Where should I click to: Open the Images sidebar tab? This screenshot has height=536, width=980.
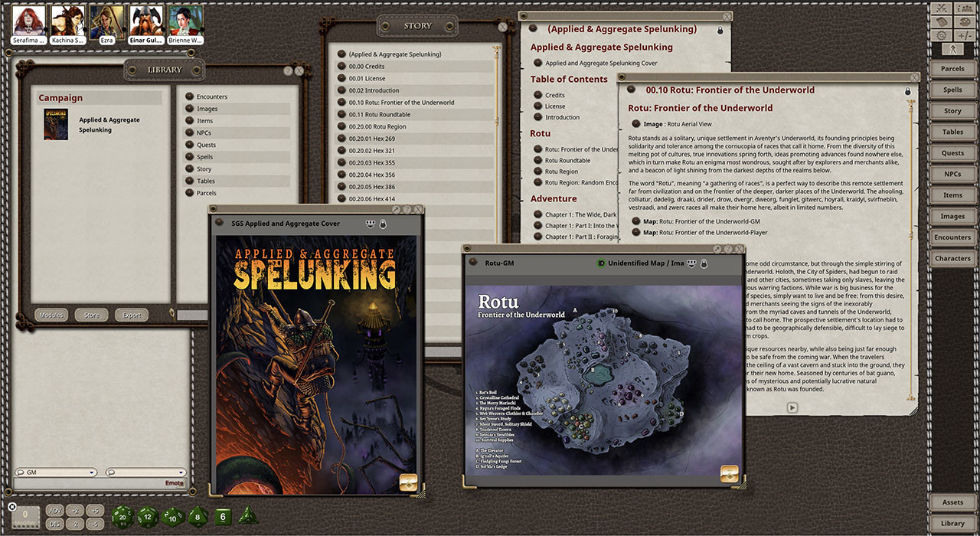tap(952, 216)
